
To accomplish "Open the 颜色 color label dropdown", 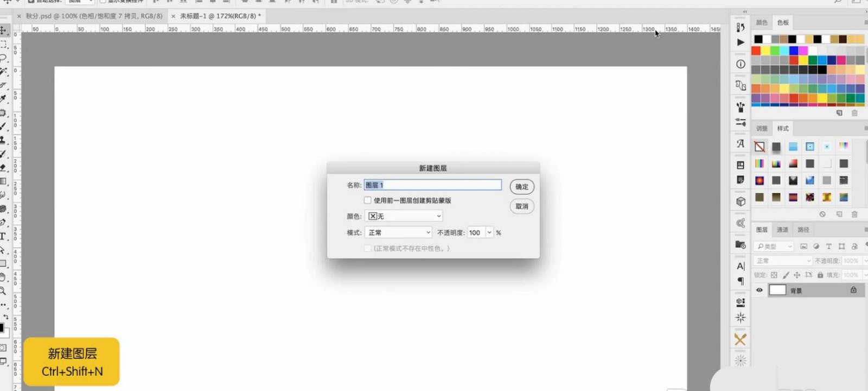I will pos(404,216).
